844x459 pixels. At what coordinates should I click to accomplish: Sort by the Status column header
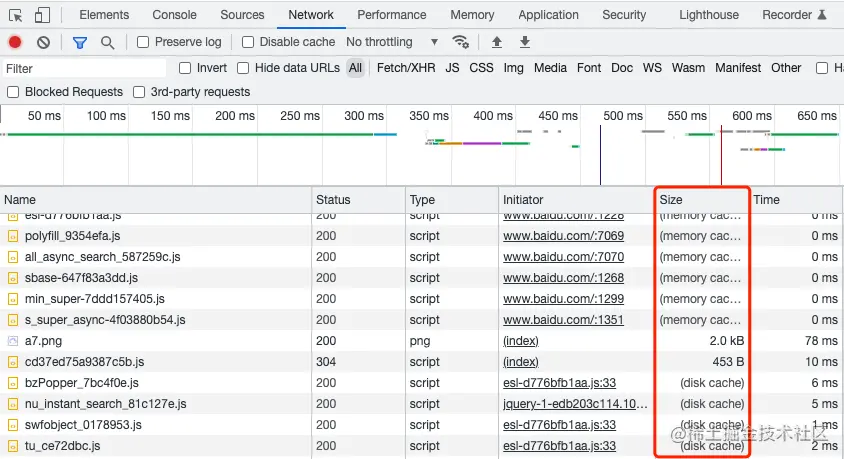[358, 200]
